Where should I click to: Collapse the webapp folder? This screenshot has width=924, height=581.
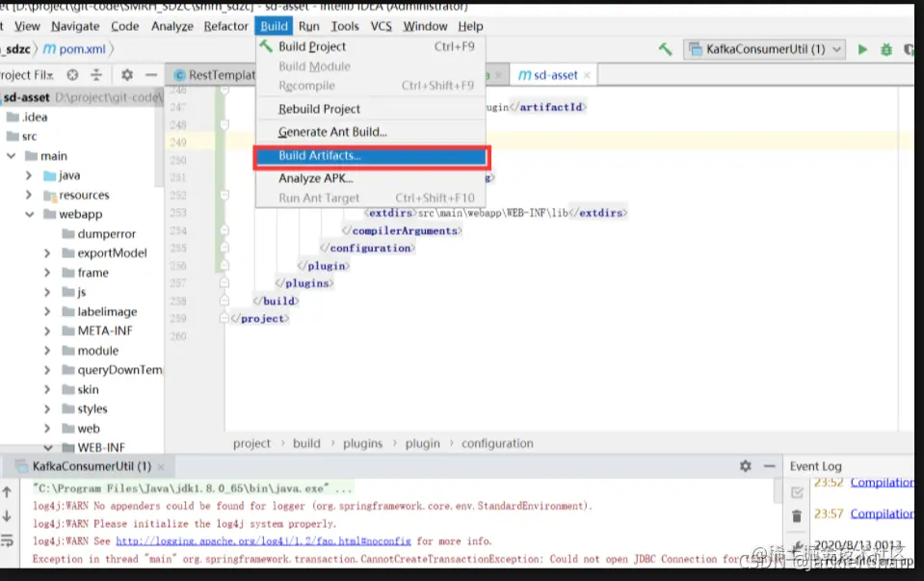click(30, 215)
